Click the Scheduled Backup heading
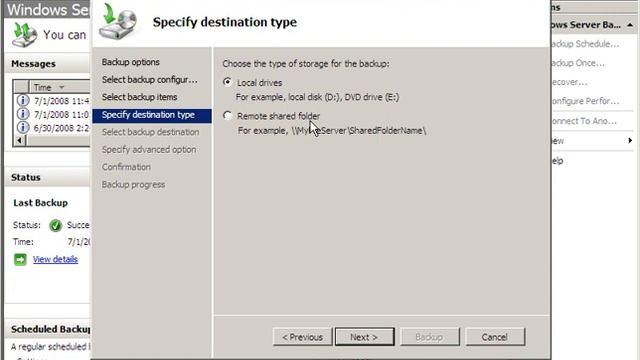640x360 pixels. (x=51, y=329)
